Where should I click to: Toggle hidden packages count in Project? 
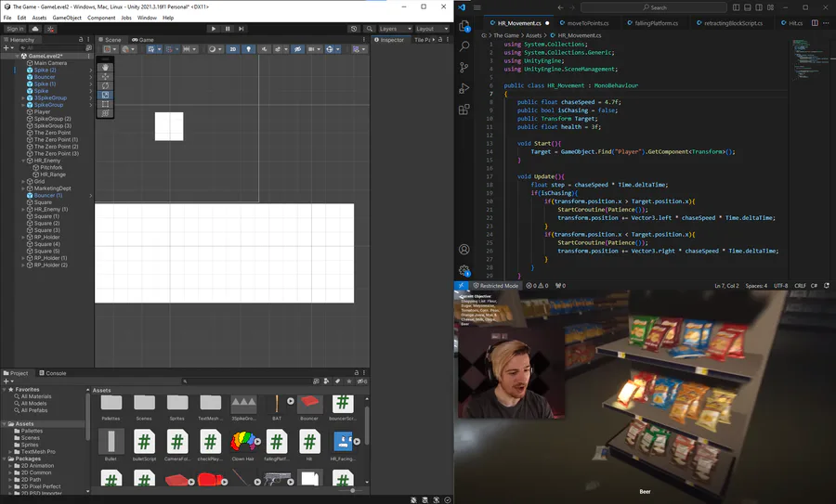coord(362,381)
